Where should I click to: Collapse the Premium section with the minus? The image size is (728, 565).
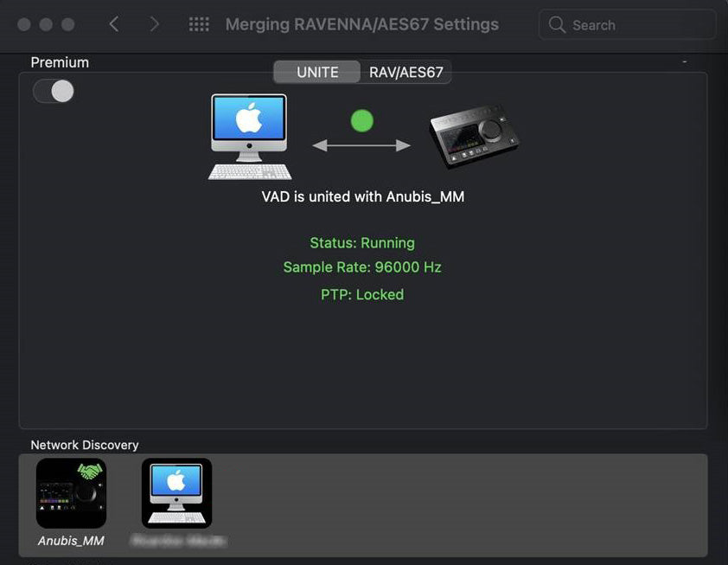[x=684, y=61]
